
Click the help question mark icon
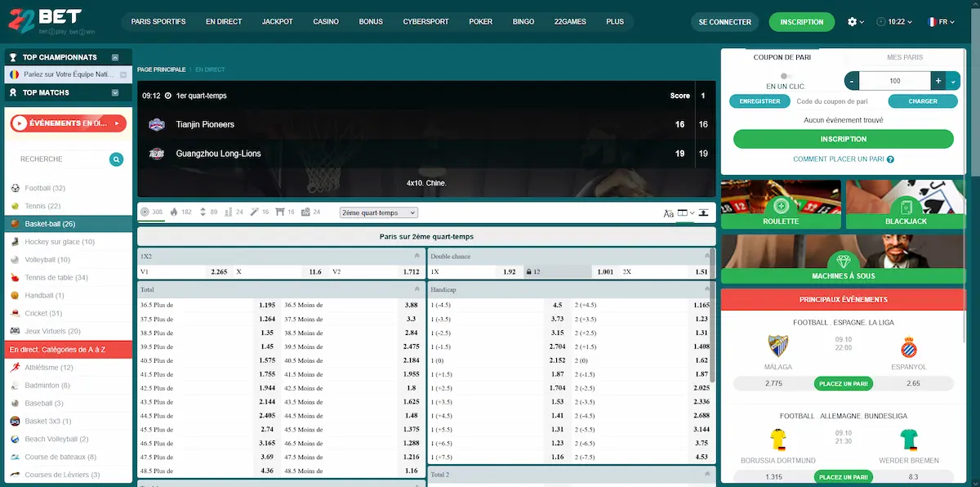pos(890,159)
